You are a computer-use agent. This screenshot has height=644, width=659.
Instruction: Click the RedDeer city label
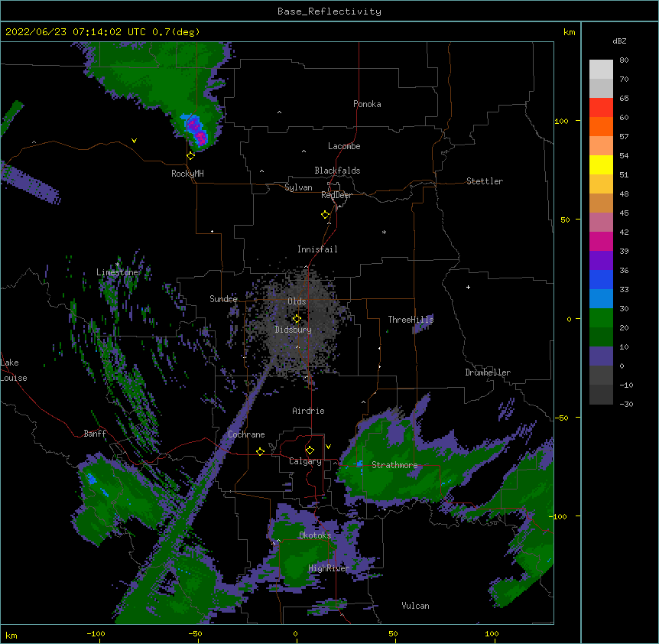tap(336, 195)
